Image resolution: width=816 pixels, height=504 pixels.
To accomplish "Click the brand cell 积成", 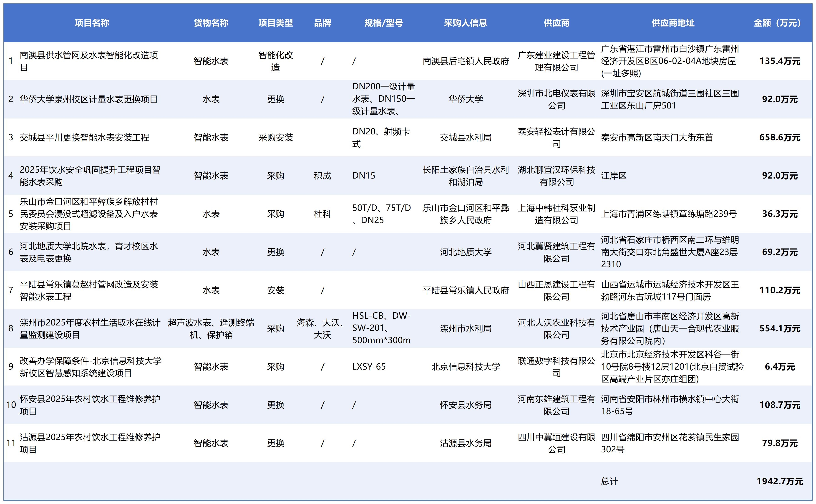I will tap(322, 176).
